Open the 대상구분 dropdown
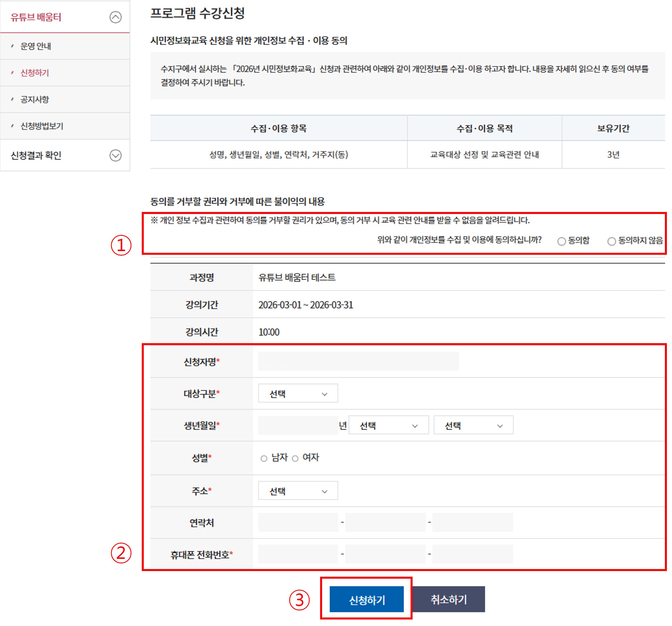Image resolution: width=672 pixels, height=626 pixels. (x=298, y=393)
